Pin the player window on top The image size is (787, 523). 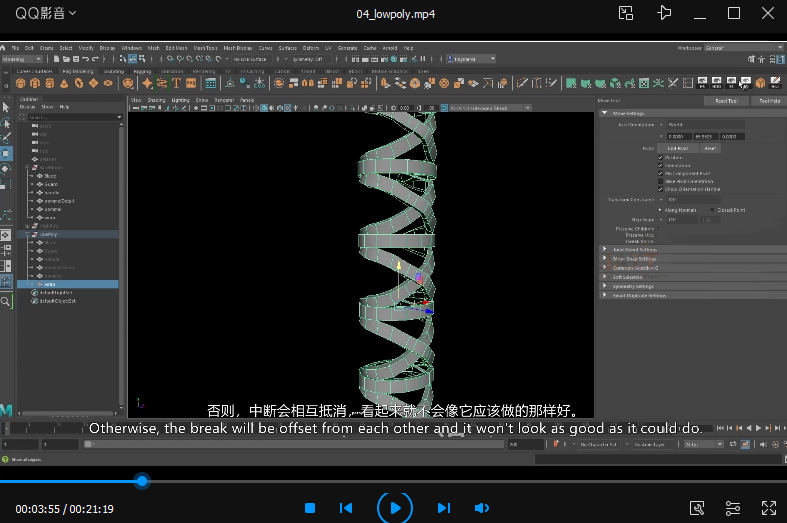(663, 13)
